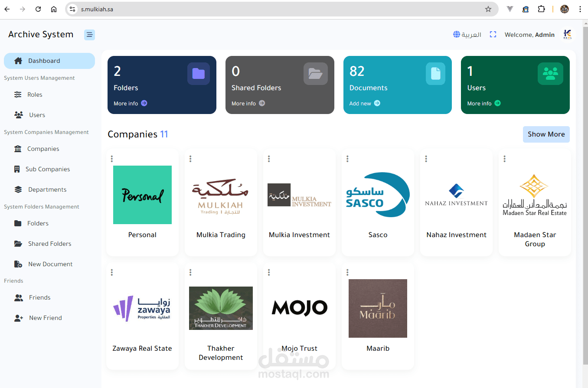Screen dimensions: 588x388
Task: Click the Users group icon in sidebar
Action: click(x=19, y=115)
